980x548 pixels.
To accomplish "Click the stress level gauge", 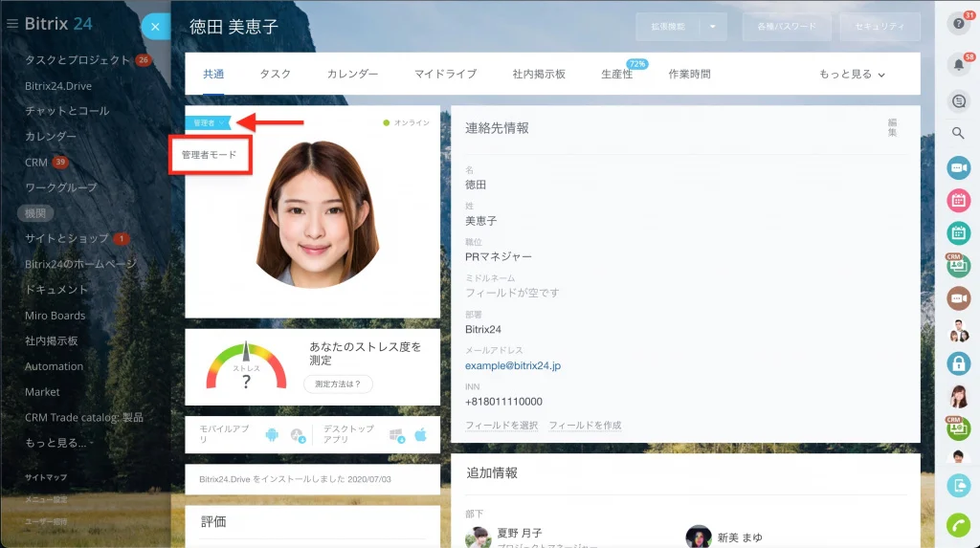I will [x=246, y=366].
